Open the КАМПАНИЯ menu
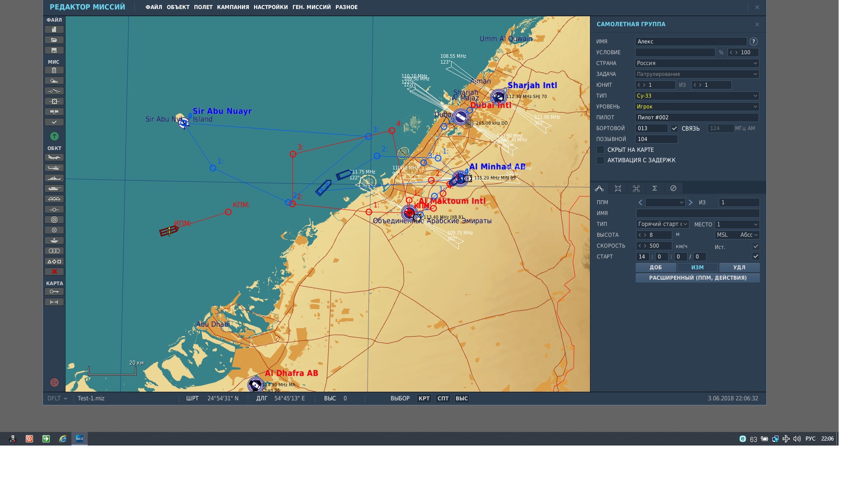The height and width of the screenshot is (488, 868). click(x=233, y=7)
